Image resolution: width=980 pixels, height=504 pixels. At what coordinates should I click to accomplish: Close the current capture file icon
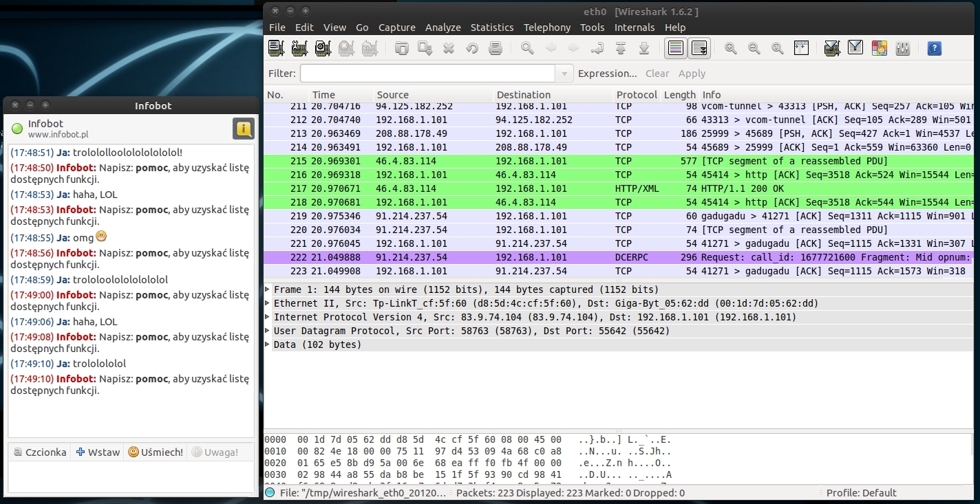pyautogui.click(x=449, y=48)
